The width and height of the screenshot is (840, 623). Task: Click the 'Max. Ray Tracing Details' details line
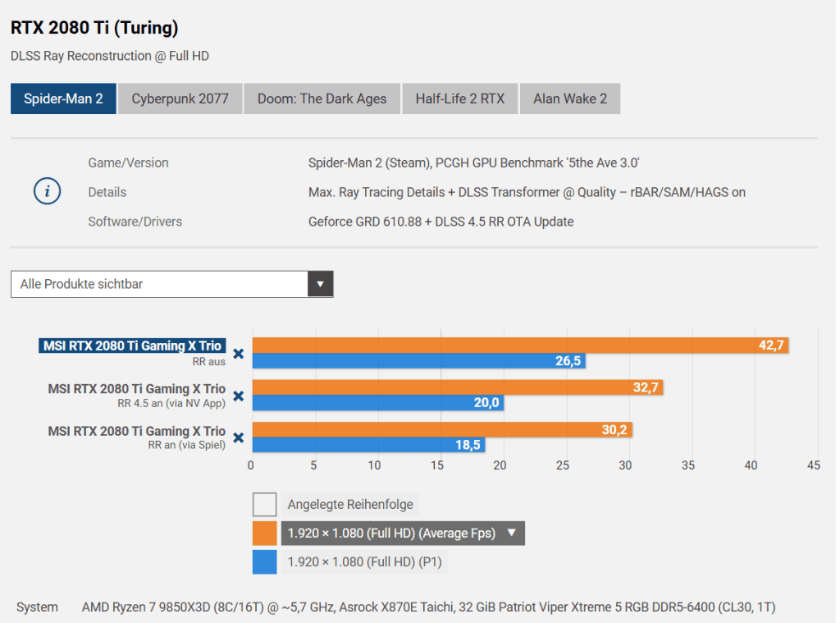pyautogui.click(x=527, y=192)
